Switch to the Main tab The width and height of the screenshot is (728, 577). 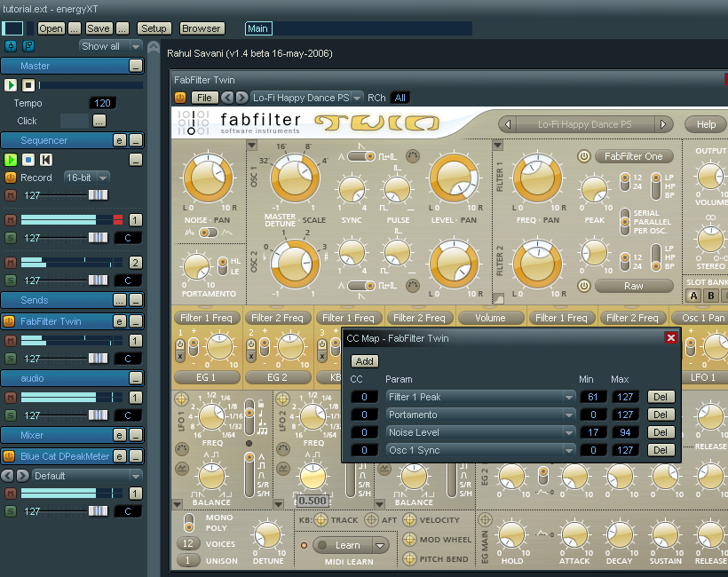point(258,28)
